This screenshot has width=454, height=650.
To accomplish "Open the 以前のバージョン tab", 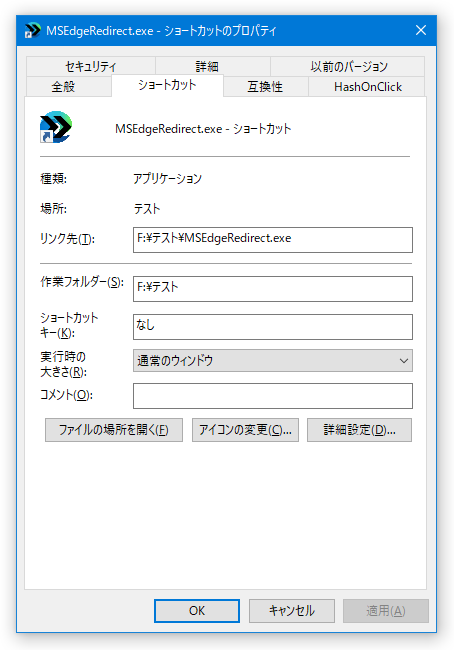I will click(348, 66).
